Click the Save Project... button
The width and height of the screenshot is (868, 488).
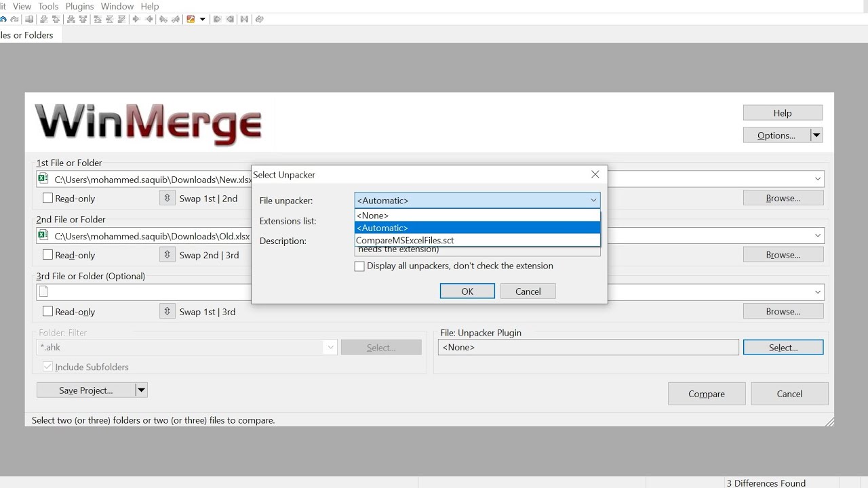[x=86, y=390]
